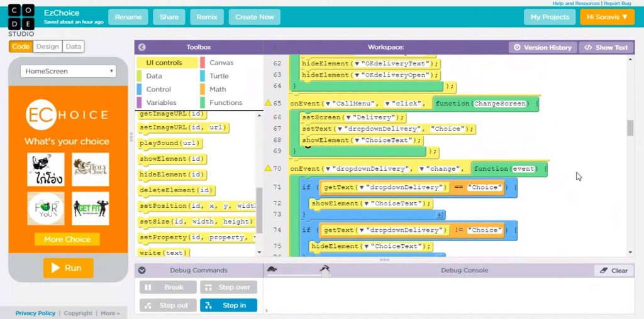The width and height of the screenshot is (644, 319).
Task: Select the UI controls toolbox category
Action: pos(167,63)
